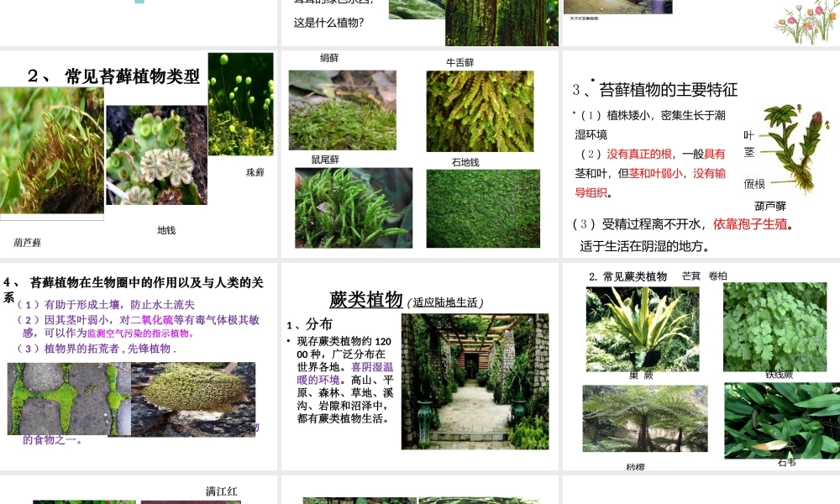The image size is (840, 504).
Task: Click the flower illustration in the top right slide
Action: point(806,23)
